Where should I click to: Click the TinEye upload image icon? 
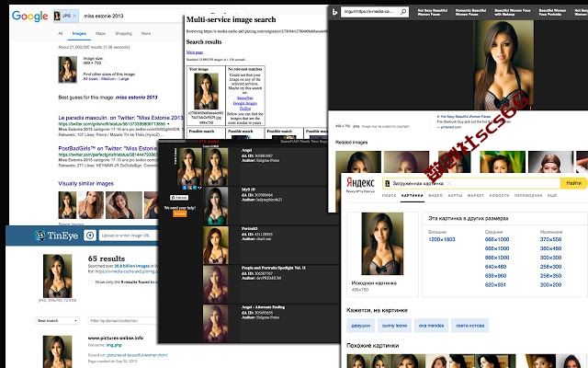point(90,236)
